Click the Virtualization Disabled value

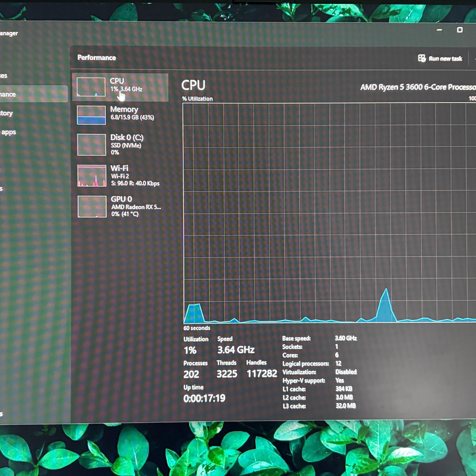coord(346,372)
